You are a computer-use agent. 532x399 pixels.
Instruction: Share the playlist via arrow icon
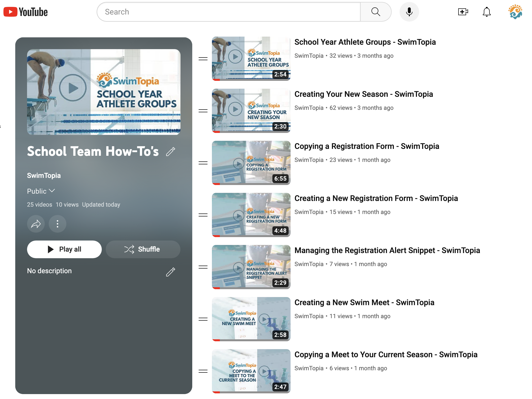(x=36, y=224)
